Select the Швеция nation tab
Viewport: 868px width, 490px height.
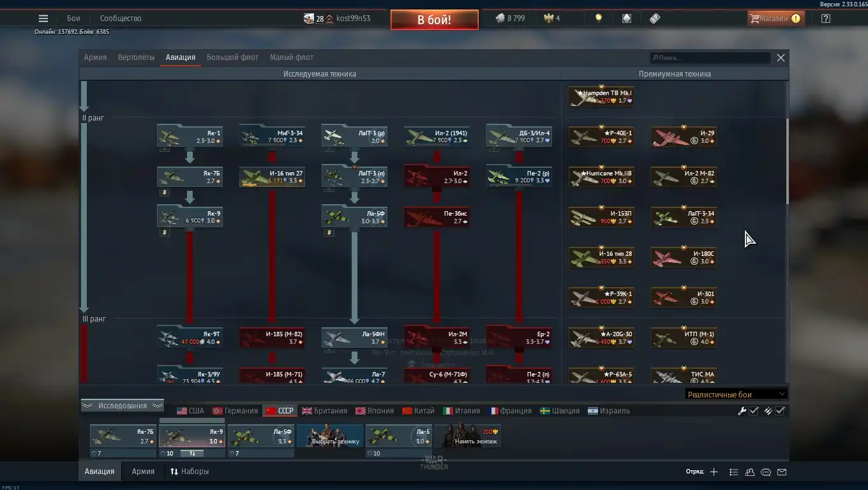click(x=560, y=411)
